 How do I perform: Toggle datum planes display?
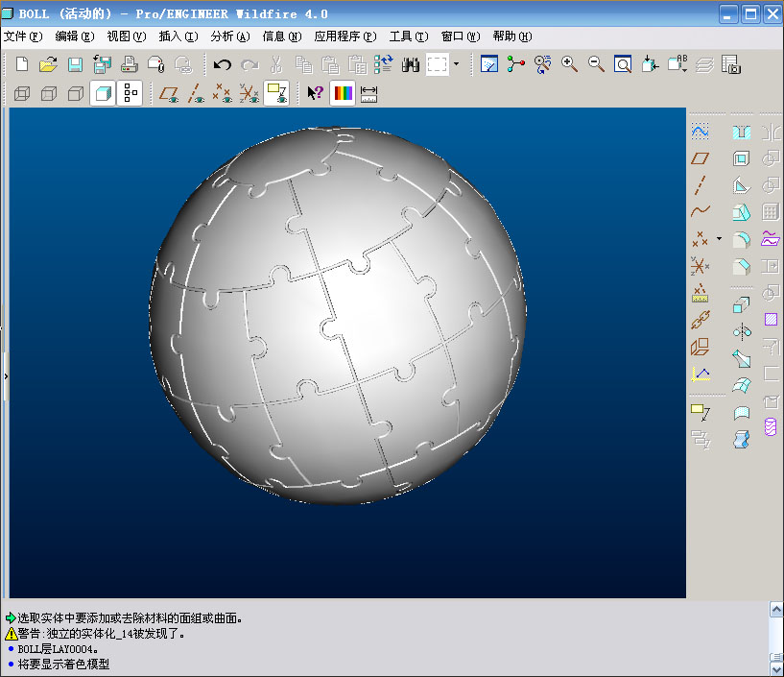click(169, 93)
